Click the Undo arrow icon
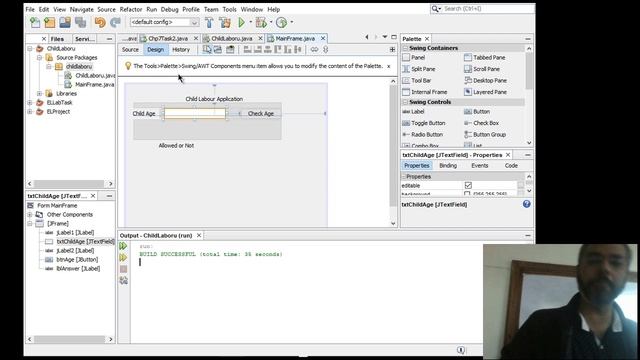The image size is (640, 360). [100, 22]
